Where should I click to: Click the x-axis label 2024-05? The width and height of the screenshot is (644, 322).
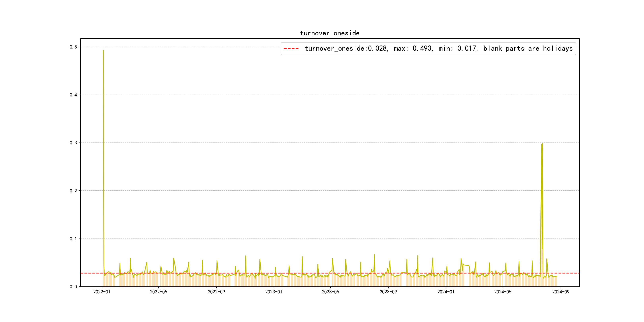tap(503, 292)
